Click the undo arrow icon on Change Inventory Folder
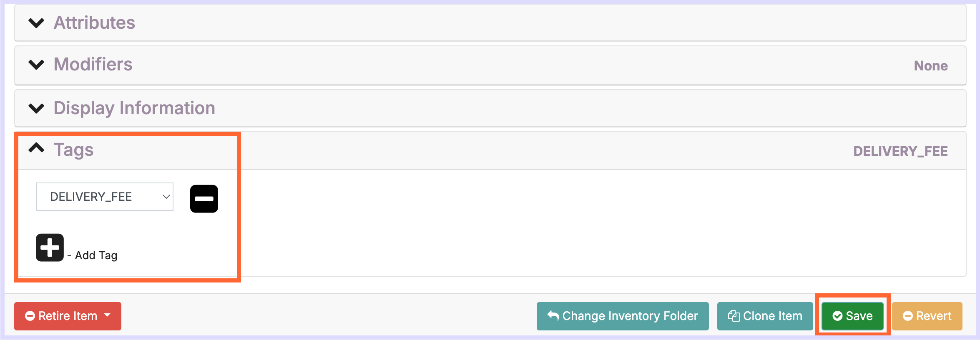Viewport: 980px width, 340px height. click(553, 316)
